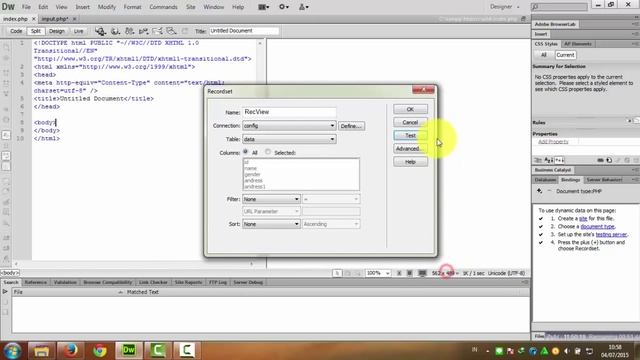Click the Find All green play icon
The width and height of the screenshot is (640, 360).
point(5,292)
